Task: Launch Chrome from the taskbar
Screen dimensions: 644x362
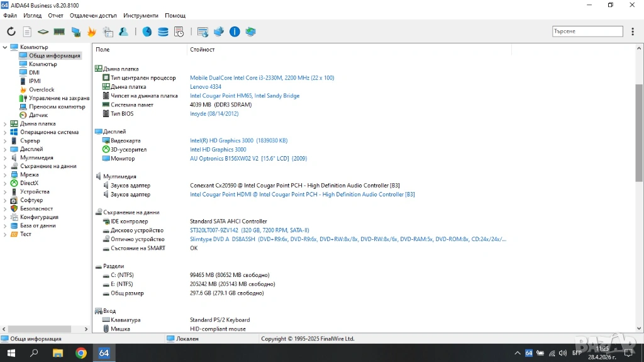Action: (81, 353)
